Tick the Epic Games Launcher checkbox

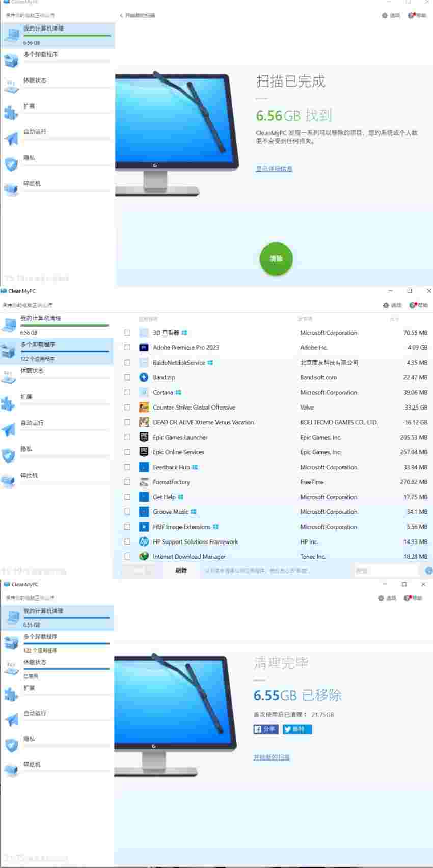click(127, 437)
